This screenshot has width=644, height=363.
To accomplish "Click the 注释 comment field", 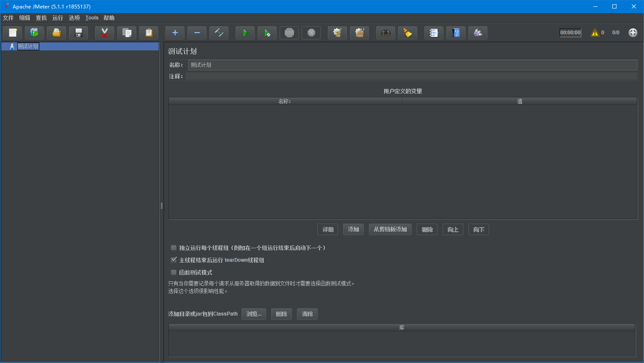I will coord(411,76).
